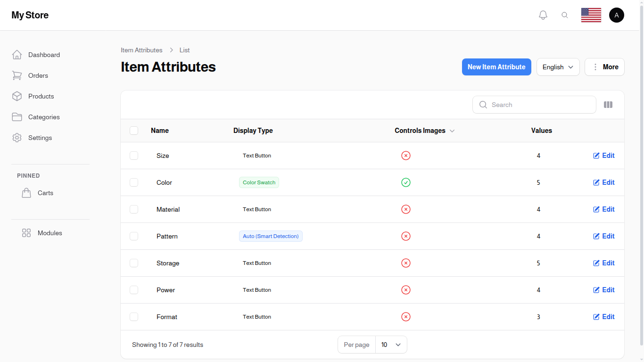This screenshot has height=362, width=644.
Task: Select the checkbox in the table header
Action: pos(134,131)
